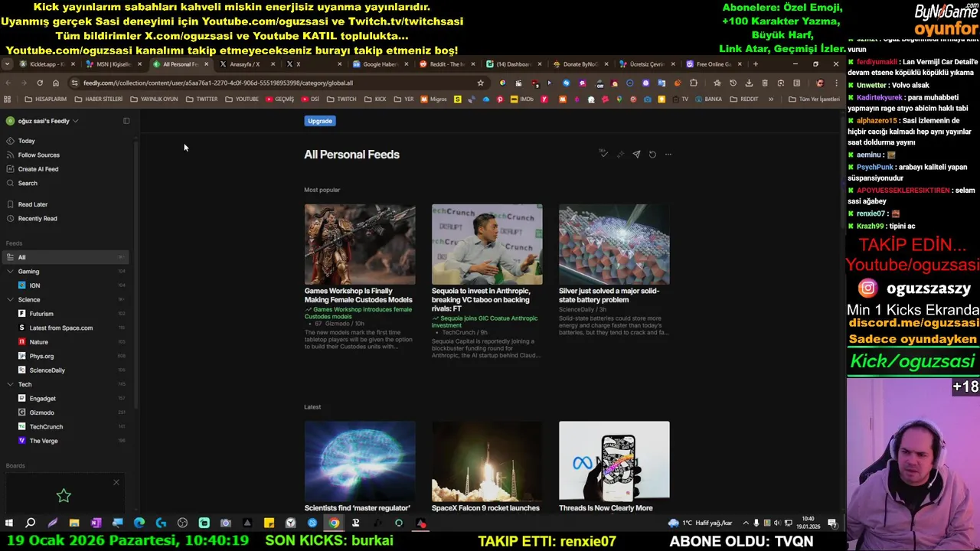Open the oğuz sasi's Feedly account dropdown

pyautogui.click(x=43, y=121)
